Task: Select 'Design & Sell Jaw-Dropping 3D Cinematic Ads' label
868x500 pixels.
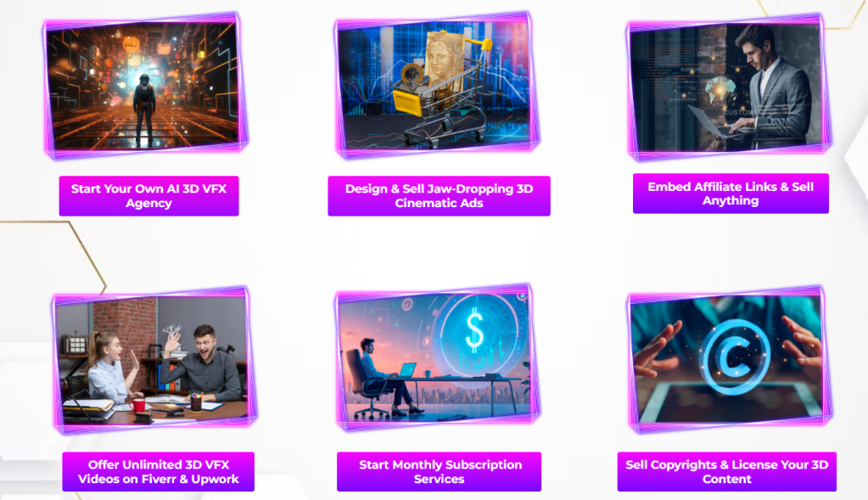Action: coord(439,196)
